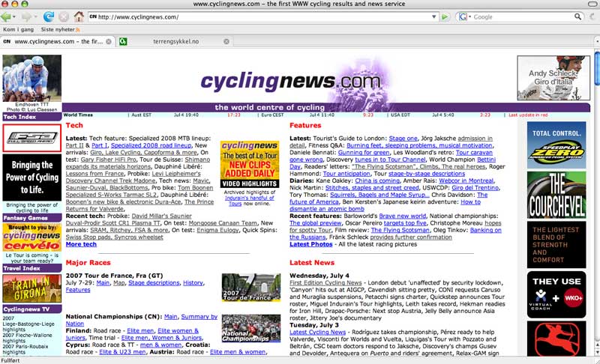Click the FSA Full Speed Ahead logo ad
This screenshot has height=364, width=600.
coord(31,138)
